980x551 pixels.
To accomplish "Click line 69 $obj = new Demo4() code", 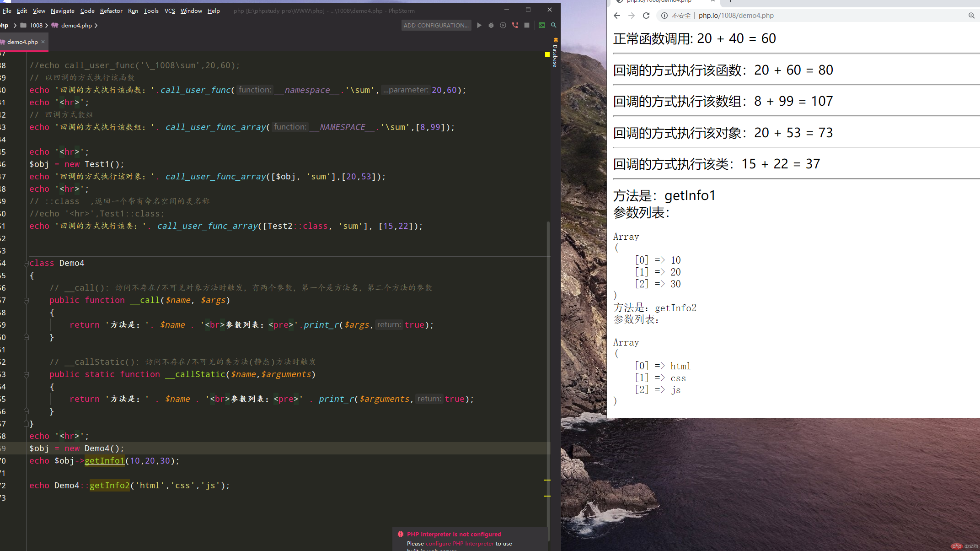I will pos(76,448).
